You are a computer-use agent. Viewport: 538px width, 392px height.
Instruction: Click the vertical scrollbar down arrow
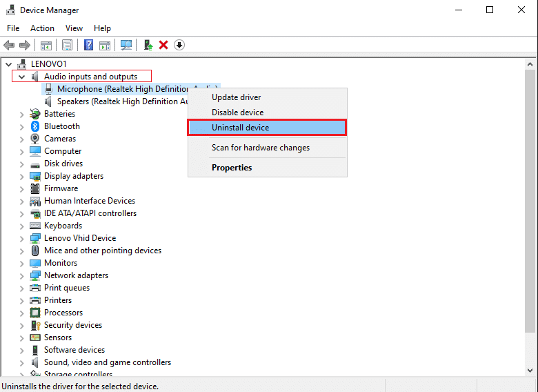[x=531, y=371]
